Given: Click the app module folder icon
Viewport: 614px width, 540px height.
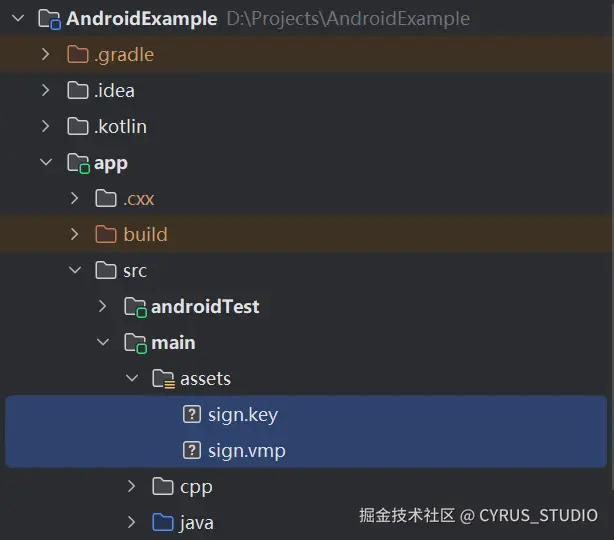Looking at the screenshot, I should [x=77, y=163].
